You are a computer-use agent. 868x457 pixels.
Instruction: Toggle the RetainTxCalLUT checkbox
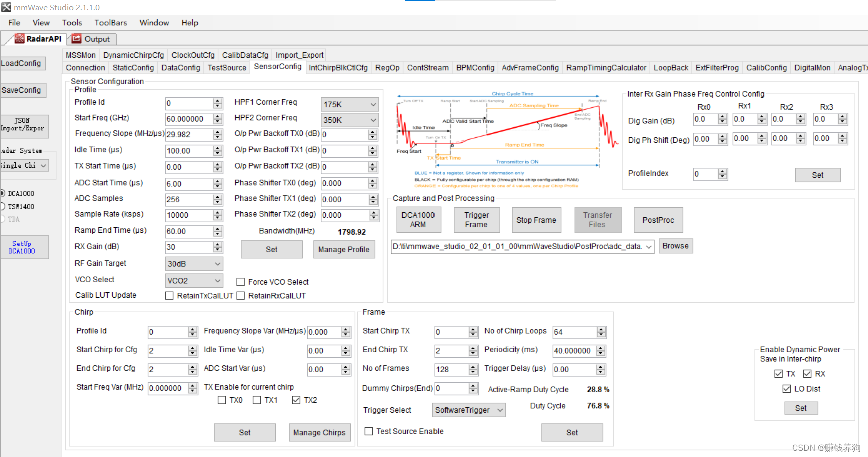point(169,296)
